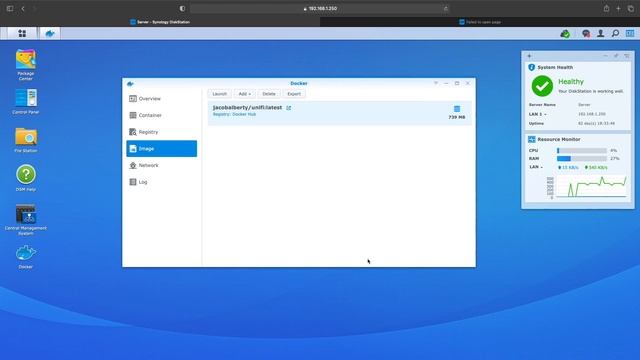Click the Export button

(x=294, y=94)
